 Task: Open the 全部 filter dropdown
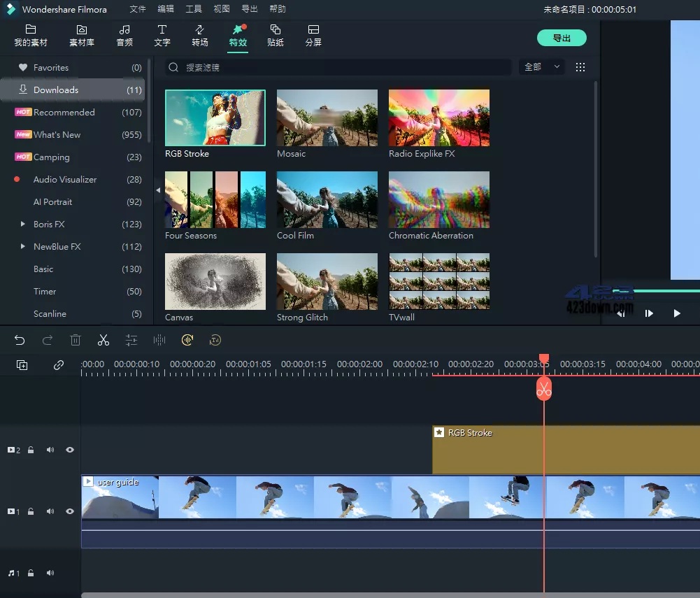(x=541, y=66)
